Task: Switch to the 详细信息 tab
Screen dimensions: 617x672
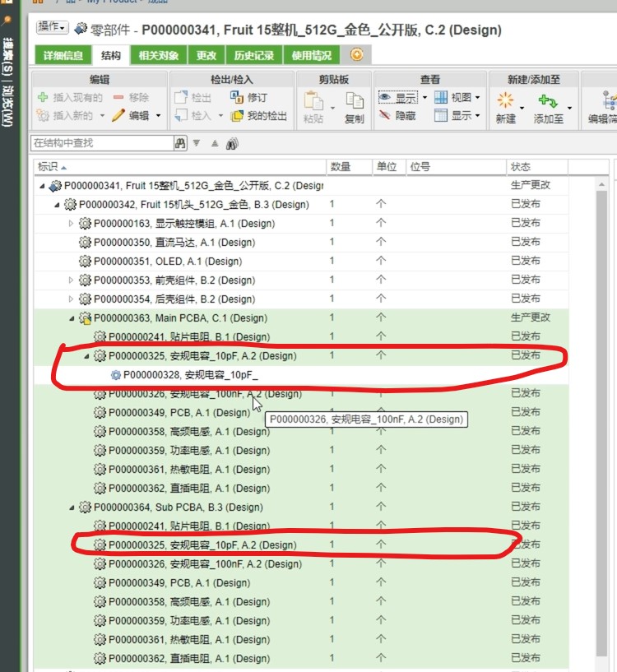Action: [63, 55]
